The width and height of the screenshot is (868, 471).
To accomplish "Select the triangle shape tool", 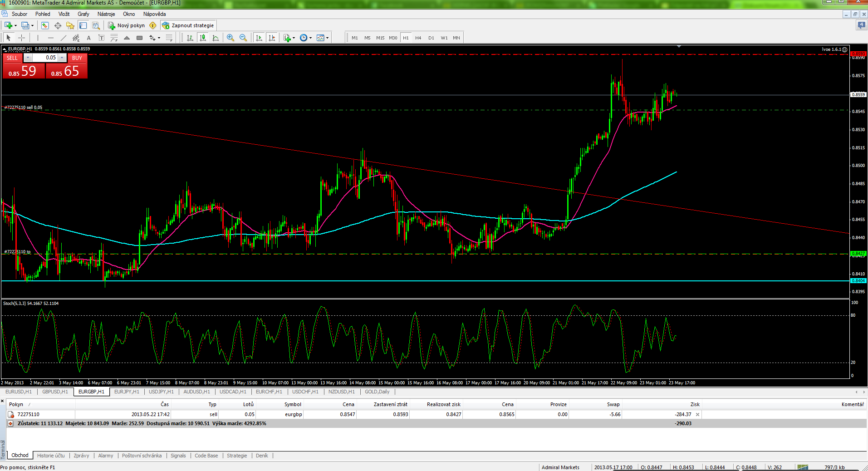I will point(127,38).
